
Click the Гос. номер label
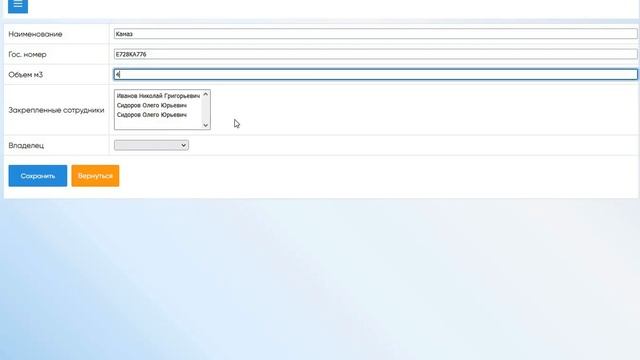(x=27, y=54)
